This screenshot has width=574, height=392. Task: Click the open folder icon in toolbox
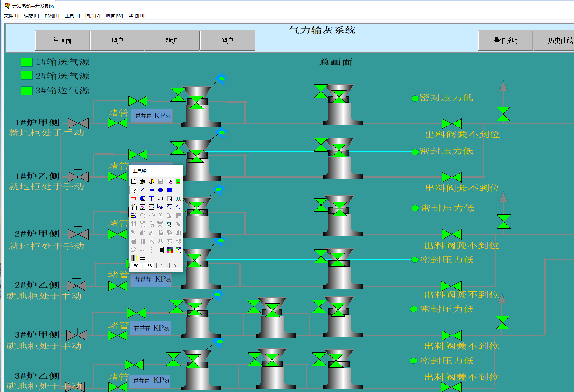click(143, 181)
